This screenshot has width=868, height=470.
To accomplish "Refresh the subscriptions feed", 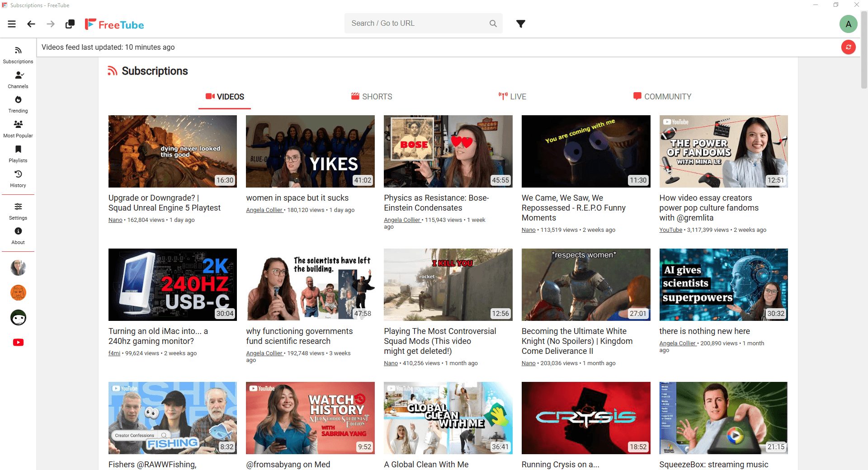I will click(x=848, y=47).
